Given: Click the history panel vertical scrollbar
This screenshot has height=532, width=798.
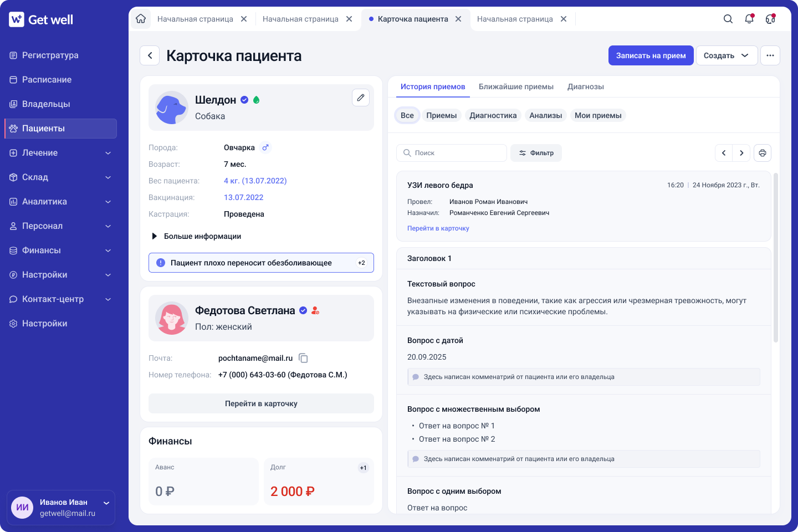Looking at the screenshot, I should click(776, 258).
